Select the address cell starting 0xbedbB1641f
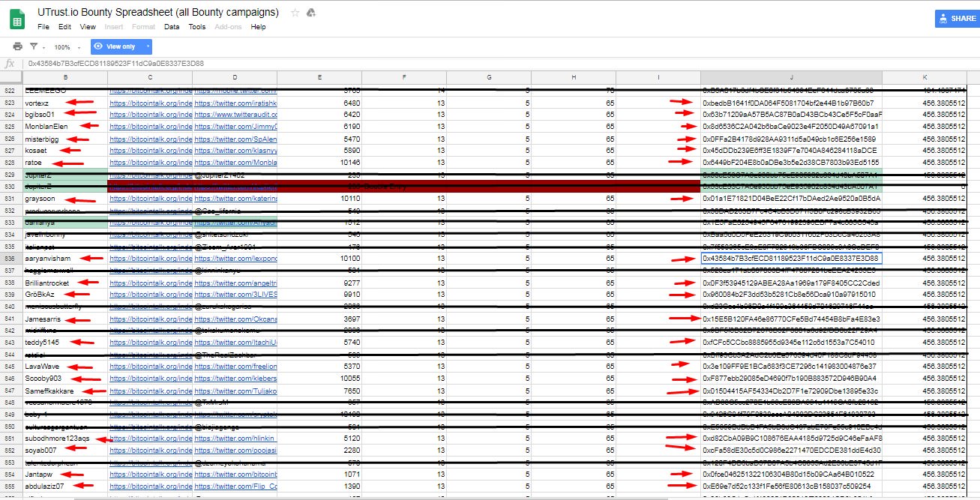The image size is (980, 500). pyautogui.click(x=791, y=103)
